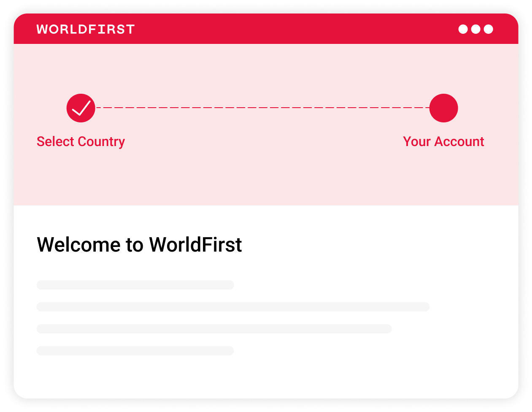
Task: Open the Select Country step label
Action: point(81,141)
